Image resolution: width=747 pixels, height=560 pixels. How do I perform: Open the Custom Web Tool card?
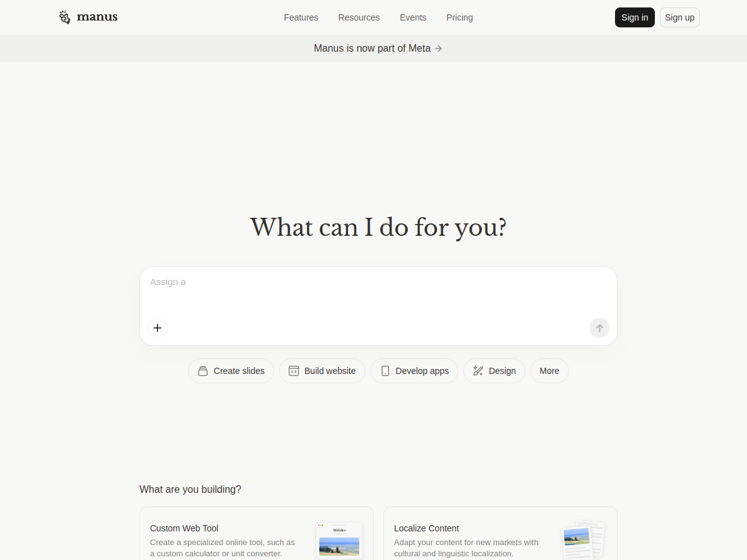pos(224,535)
